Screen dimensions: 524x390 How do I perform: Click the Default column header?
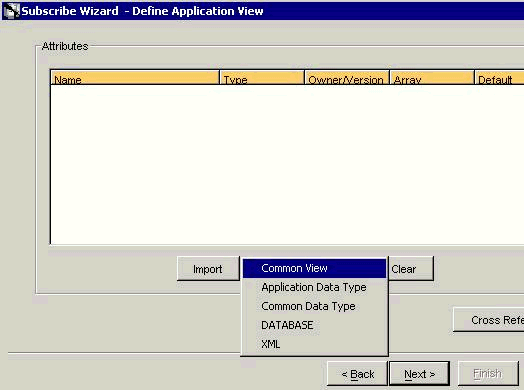(499, 78)
